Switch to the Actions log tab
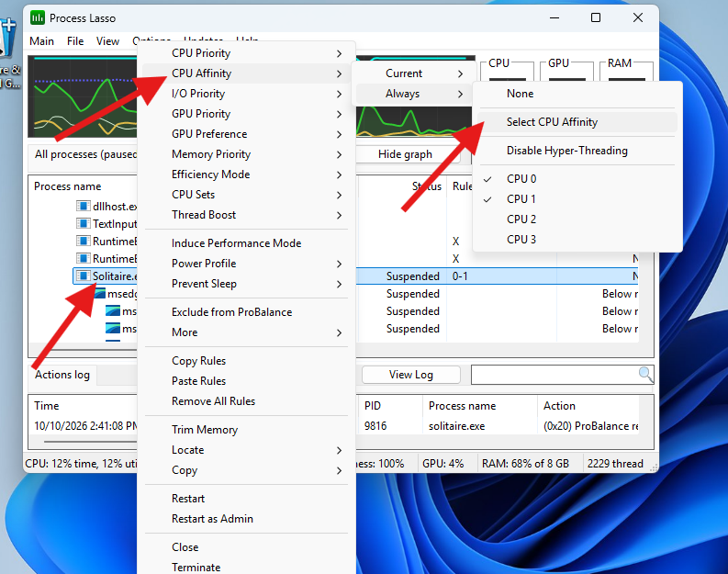The height and width of the screenshot is (574, 728). (62, 375)
